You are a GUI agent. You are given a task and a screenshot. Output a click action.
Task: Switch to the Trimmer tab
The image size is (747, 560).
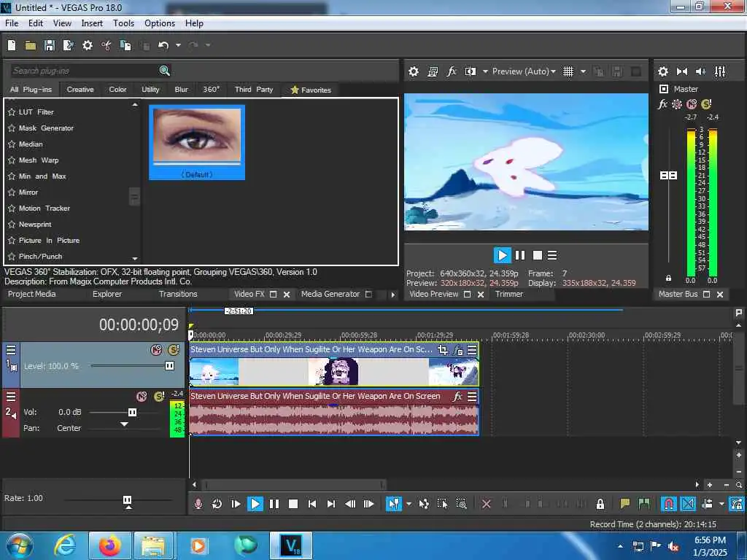click(508, 294)
